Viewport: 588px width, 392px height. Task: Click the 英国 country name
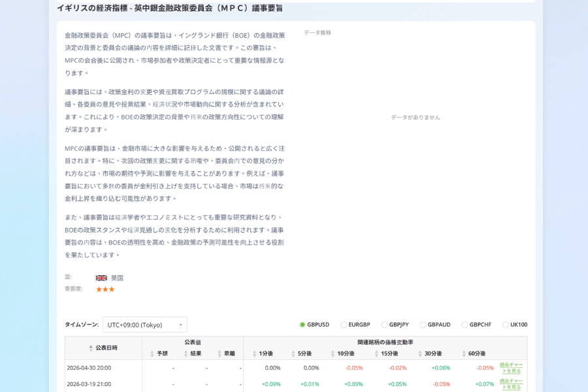(117, 278)
